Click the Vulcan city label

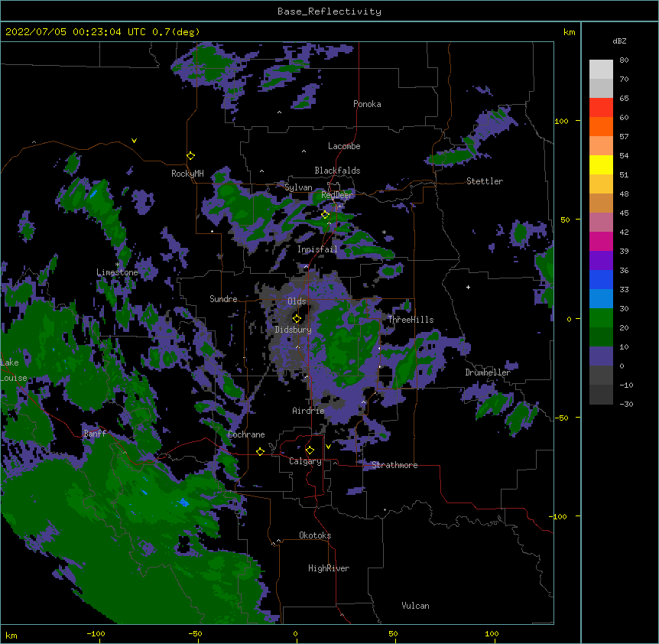pyautogui.click(x=415, y=606)
